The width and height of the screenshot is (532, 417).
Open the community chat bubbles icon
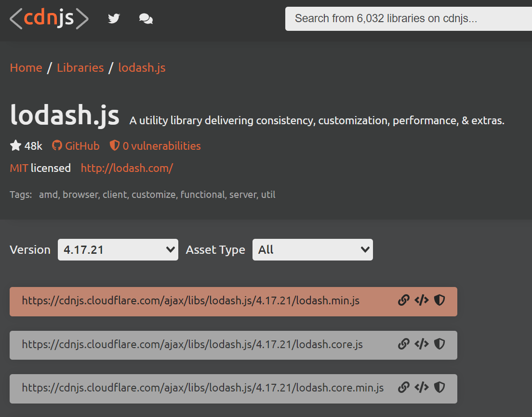click(x=146, y=19)
